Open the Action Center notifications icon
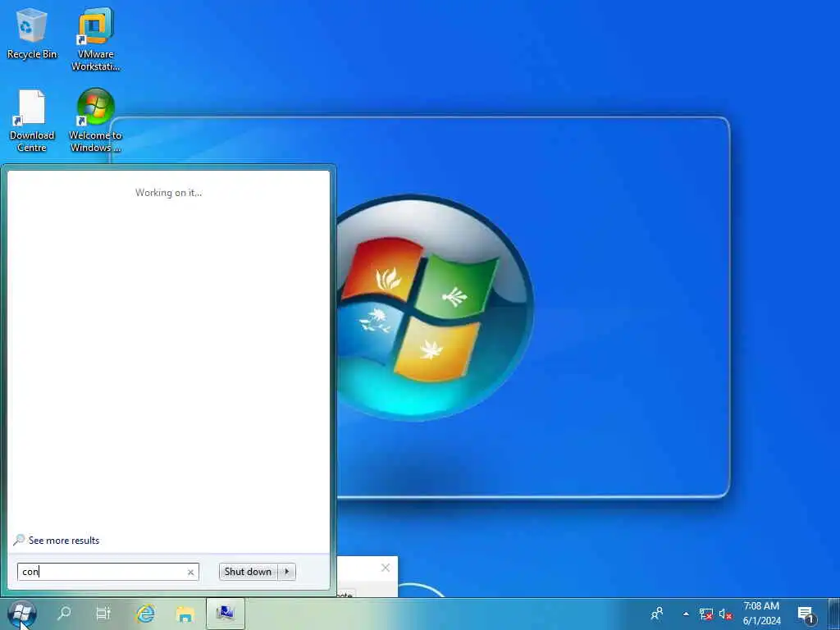Image resolution: width=840 pixels, height=630 pixels. coord(806,614)
